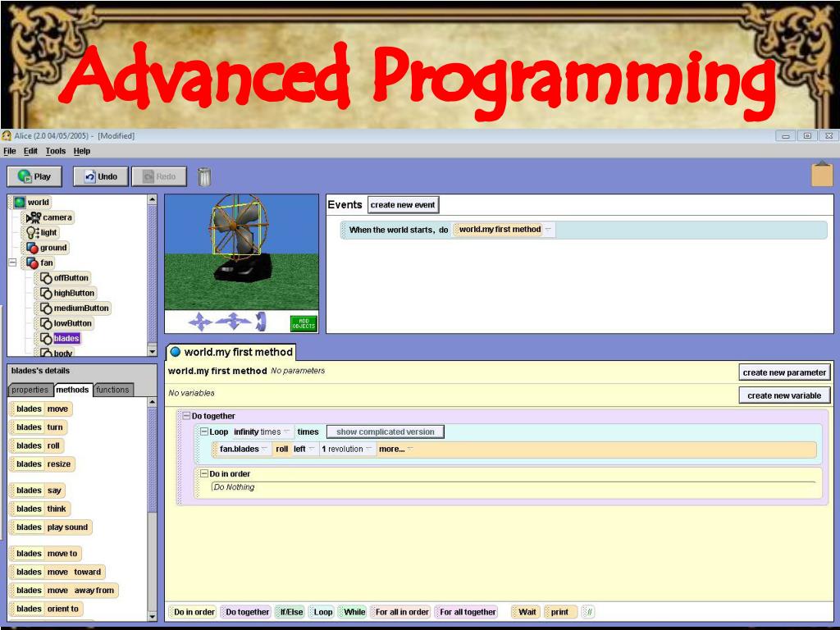Collapse the Do together block
This screenshot has height=630, width=840.
click(x=186, y=416)
